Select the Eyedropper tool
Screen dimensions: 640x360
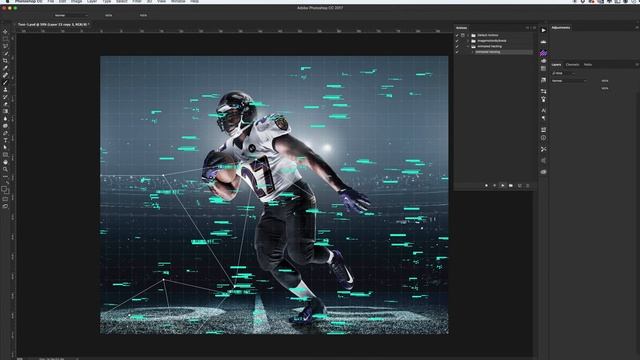5,68
